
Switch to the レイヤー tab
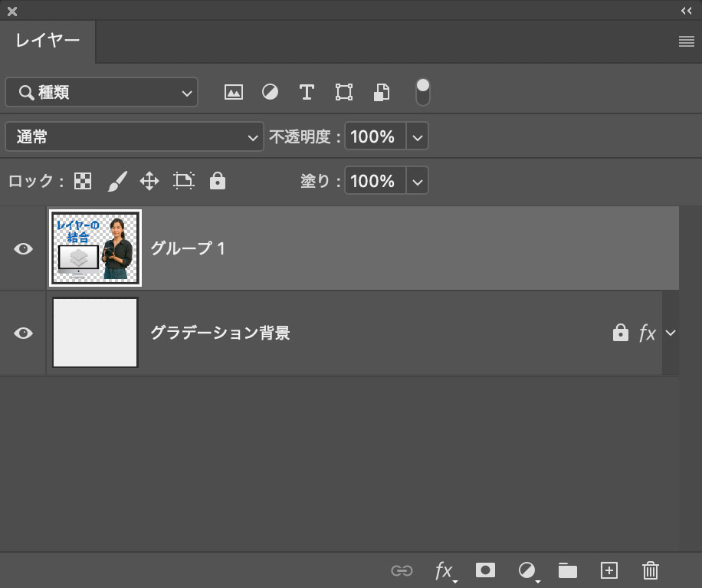[x=48, y=41]
